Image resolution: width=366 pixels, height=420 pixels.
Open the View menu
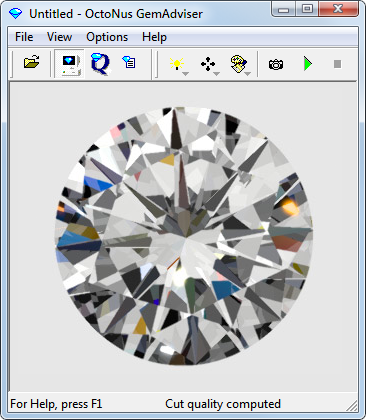tap(59, 37)
